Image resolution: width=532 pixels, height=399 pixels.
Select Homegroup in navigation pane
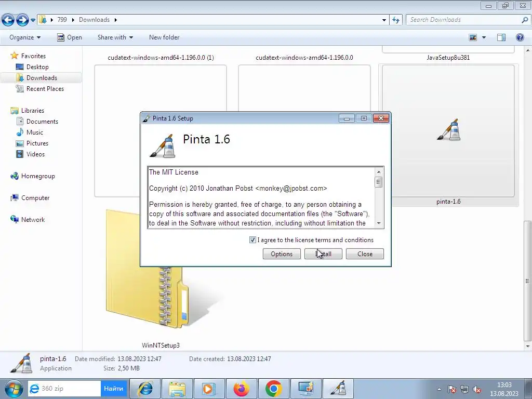point(38,176)
